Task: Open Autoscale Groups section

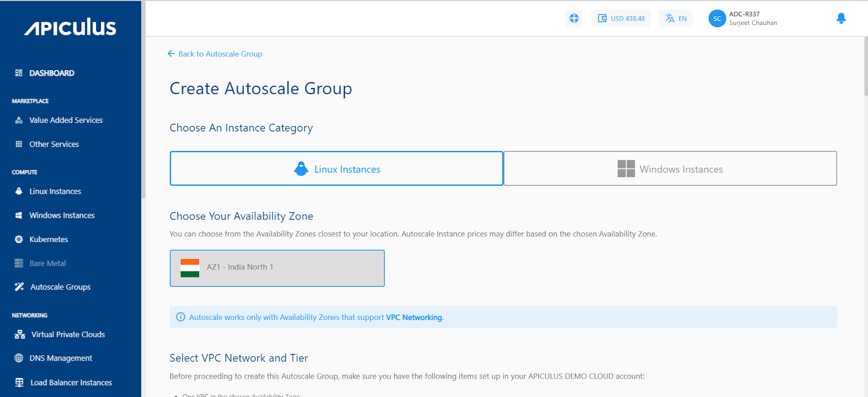Action: pyautogui.click(x=60, y=287)
